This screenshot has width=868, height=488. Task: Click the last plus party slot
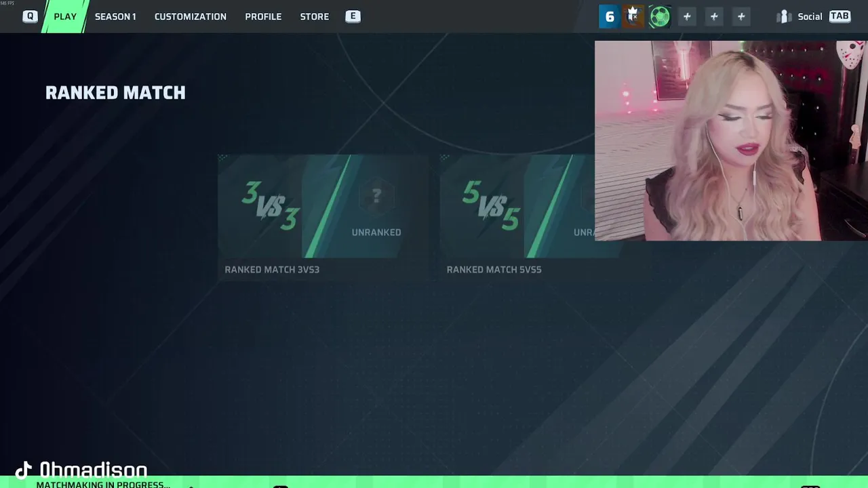click(741, 17)
